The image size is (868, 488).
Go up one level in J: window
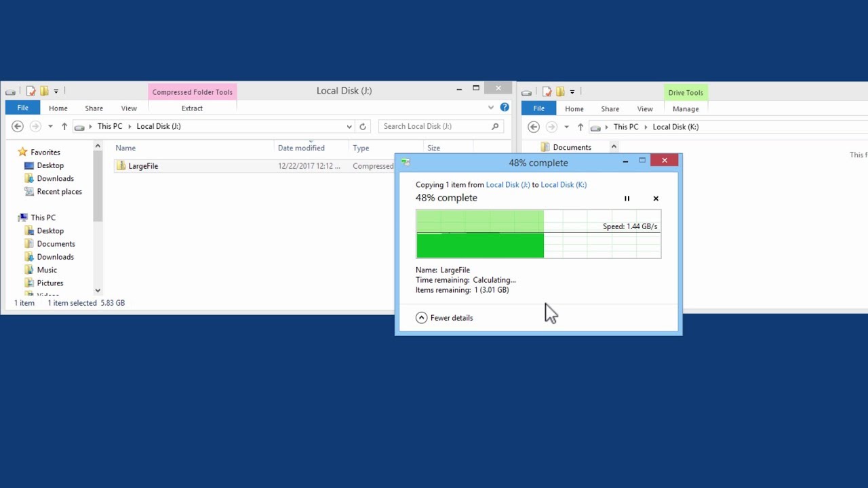pyautogui.click(x=64, y=126)
